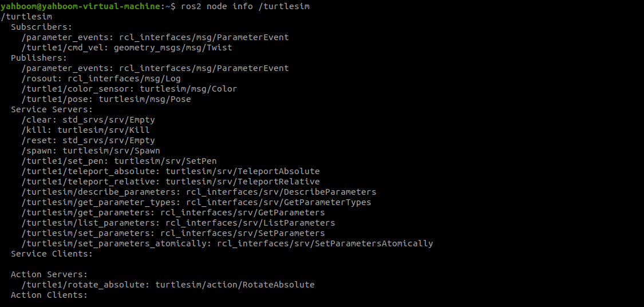This screenshot has width=644, height=307.
Task: Click the Action Clients: heading
Action: coord(49,295)
